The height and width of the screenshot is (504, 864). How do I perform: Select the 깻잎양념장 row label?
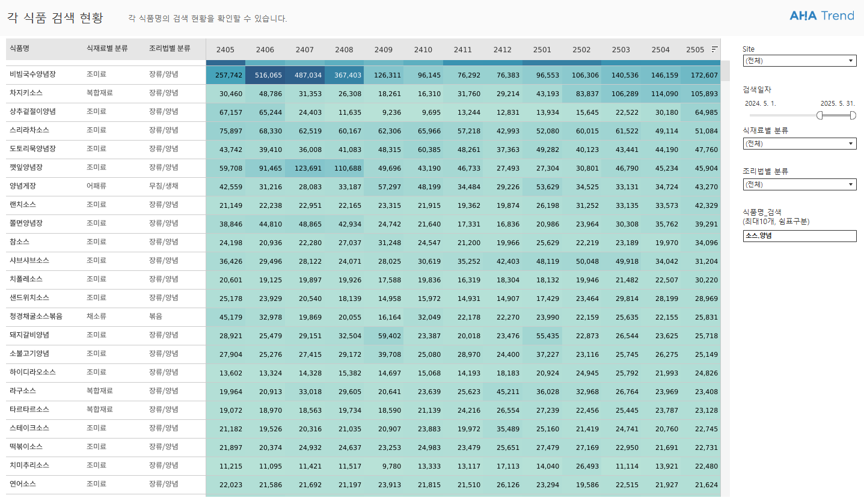[x=26, y=168]
